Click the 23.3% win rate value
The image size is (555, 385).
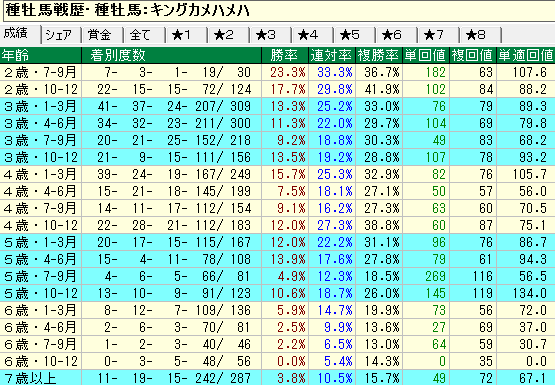[287, 72]
